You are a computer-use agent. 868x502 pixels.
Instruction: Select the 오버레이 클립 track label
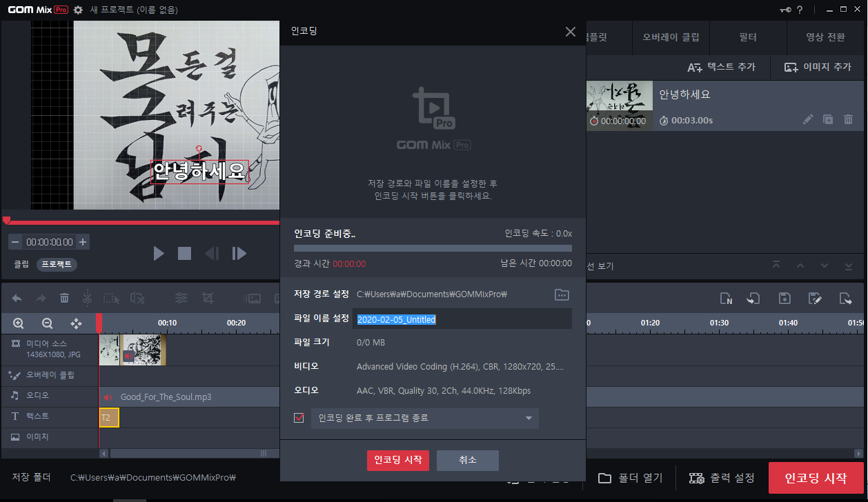pos(50,375)
